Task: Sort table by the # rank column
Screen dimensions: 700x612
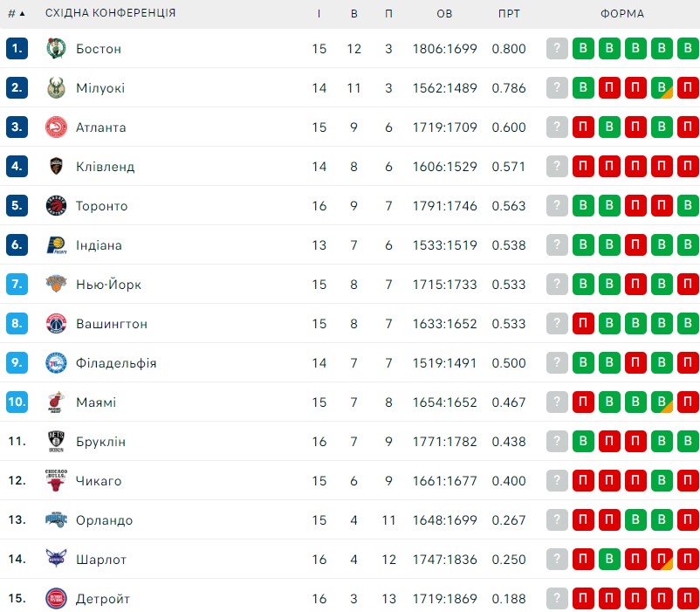Action: coord(17,13)
